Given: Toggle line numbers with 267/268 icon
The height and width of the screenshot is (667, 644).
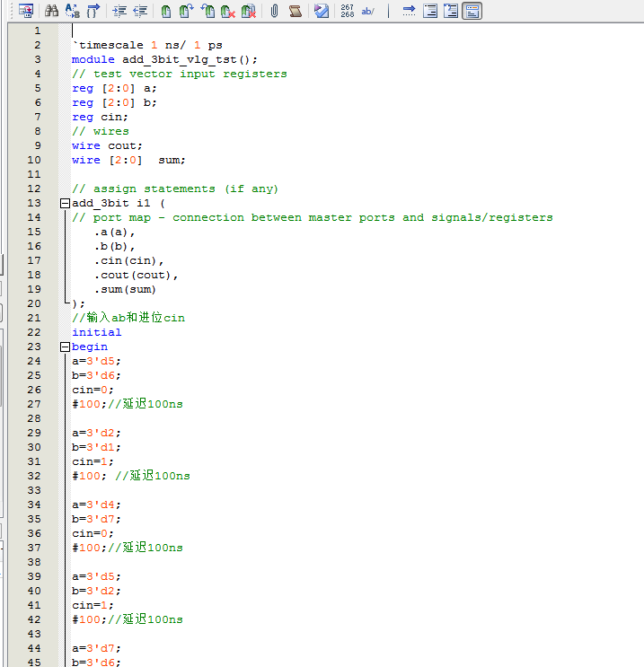Looking at the screenshot, I should [x=348, y=11].
